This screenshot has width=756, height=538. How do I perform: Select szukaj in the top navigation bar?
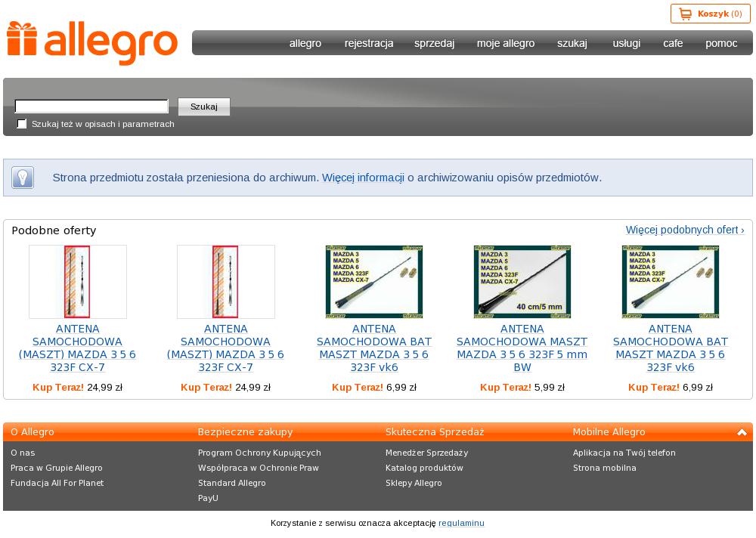(x=572, y=43)
